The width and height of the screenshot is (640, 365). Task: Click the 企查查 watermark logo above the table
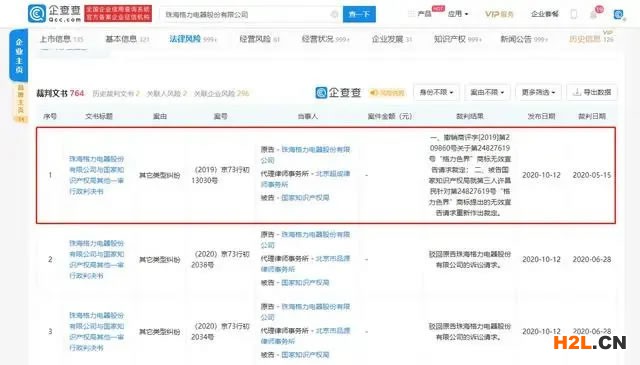pos(338,93)
